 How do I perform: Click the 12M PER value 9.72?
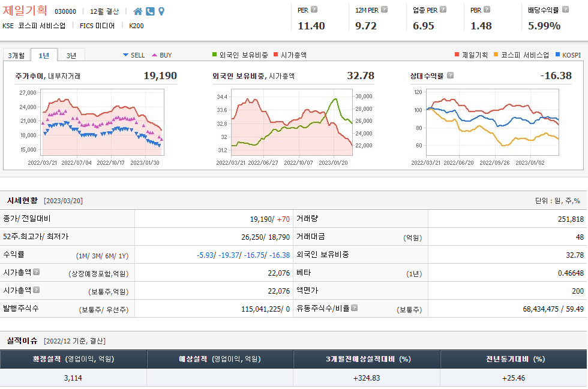[365, 26]
